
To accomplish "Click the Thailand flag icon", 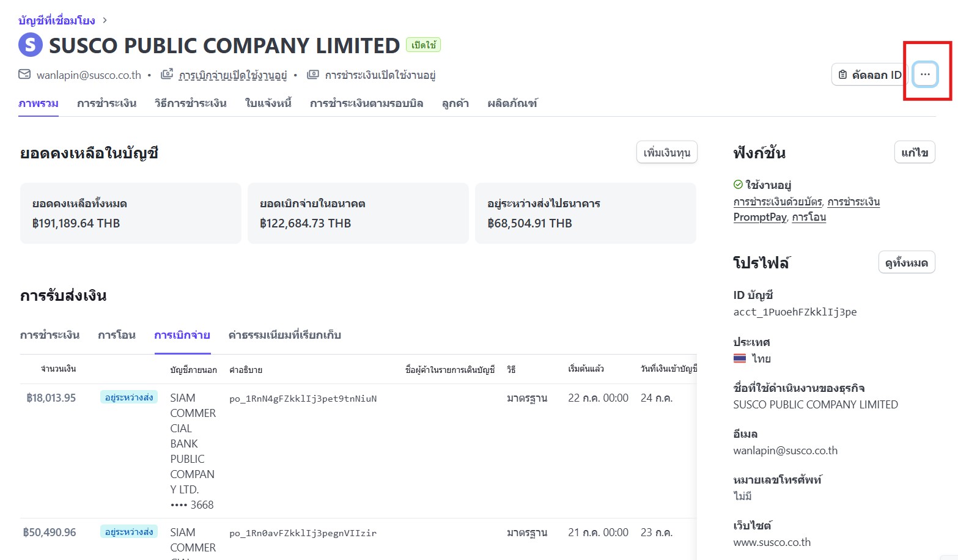I will coord(740,358).
